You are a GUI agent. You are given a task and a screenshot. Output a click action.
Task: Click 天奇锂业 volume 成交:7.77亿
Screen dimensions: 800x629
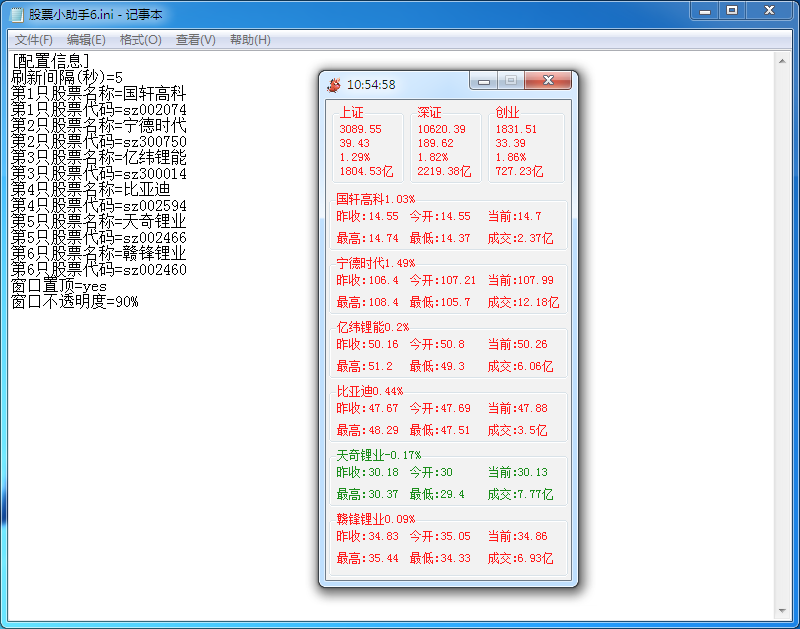click(x=520, y=494)
